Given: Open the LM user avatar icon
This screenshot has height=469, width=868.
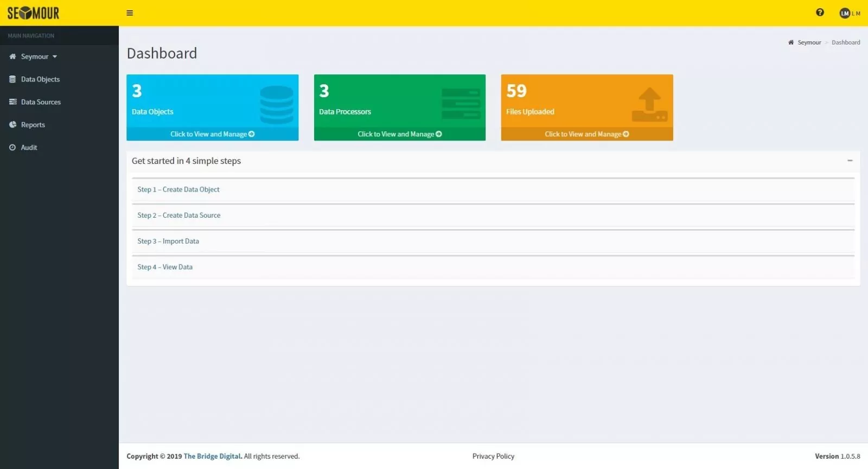Looking at the screenshot, I should click(845, 14).
